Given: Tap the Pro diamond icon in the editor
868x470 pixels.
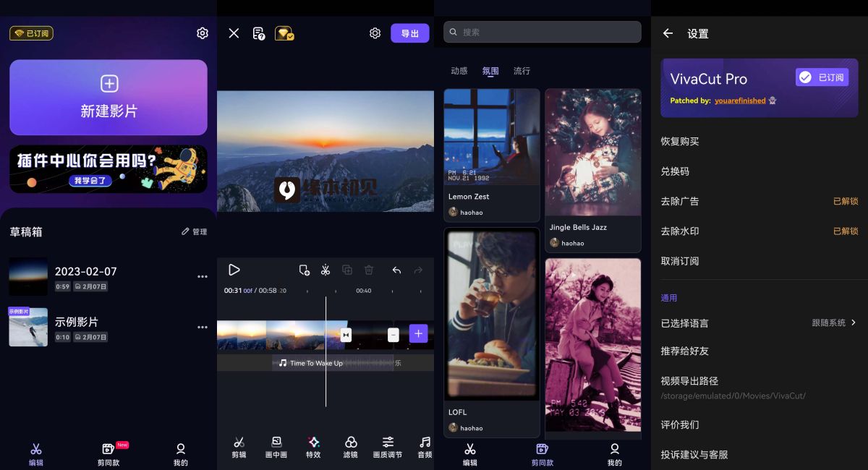Looking at the screenshot, I should [284, 33].
